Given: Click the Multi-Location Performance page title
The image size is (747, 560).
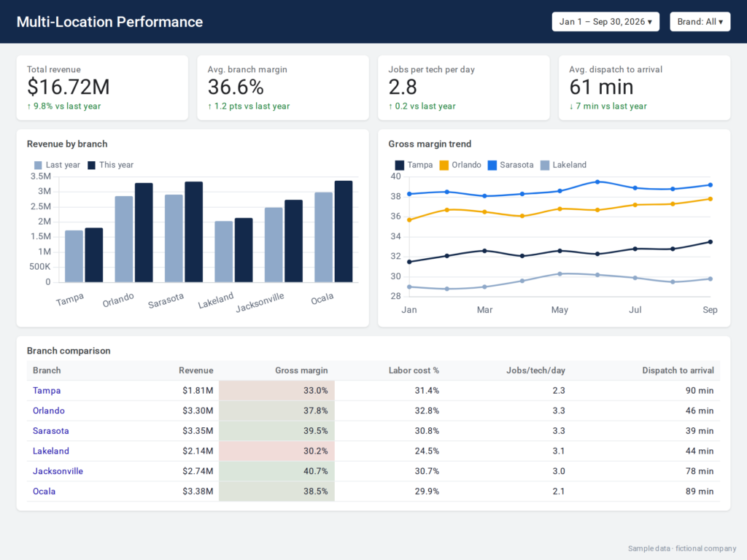Looking at the screenshot, I should [109, 22].
